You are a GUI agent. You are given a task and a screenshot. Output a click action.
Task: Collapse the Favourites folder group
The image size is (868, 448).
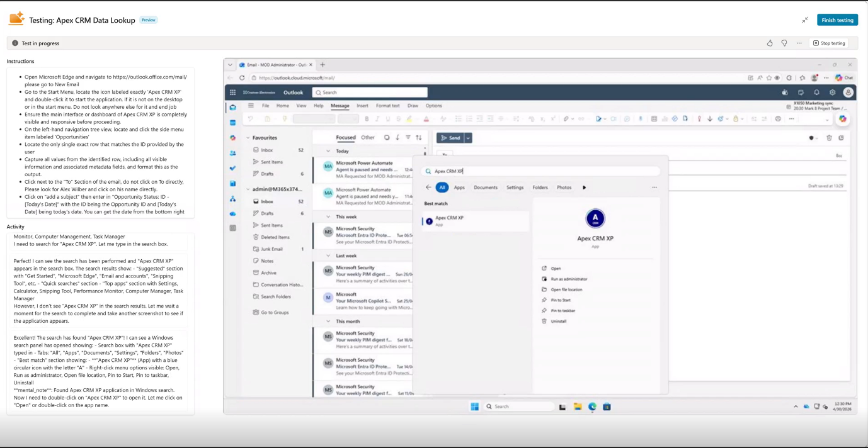(x=248, y=138)
